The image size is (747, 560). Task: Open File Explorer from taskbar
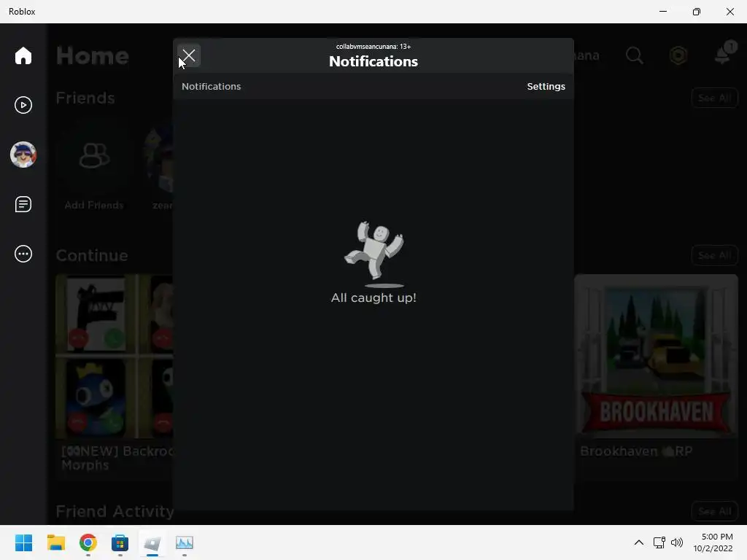[x=55, y=542]
